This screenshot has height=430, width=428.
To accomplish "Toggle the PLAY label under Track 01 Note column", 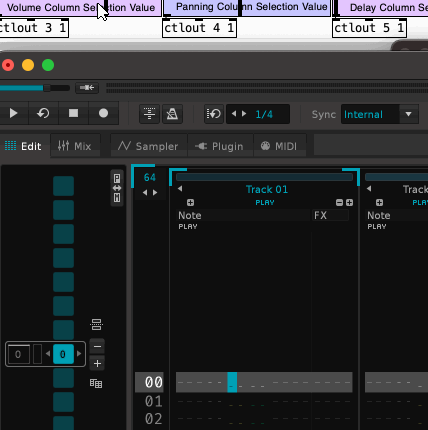I will click(x=188, y=227).
